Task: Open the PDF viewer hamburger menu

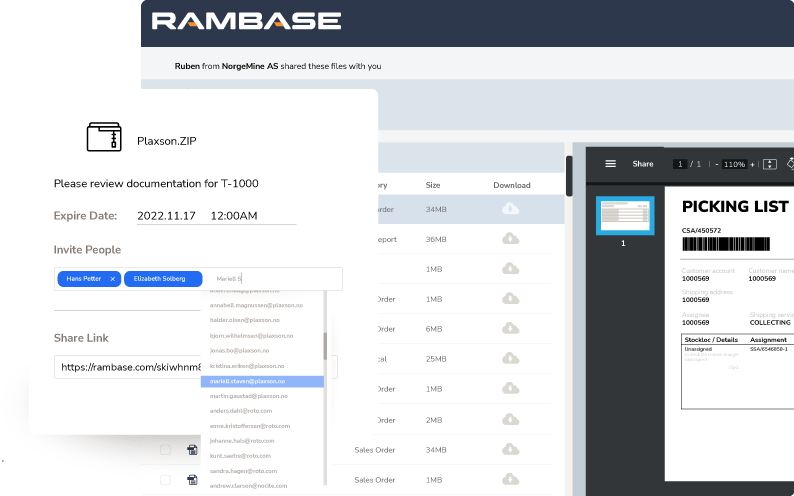Action: pos(611,164)
